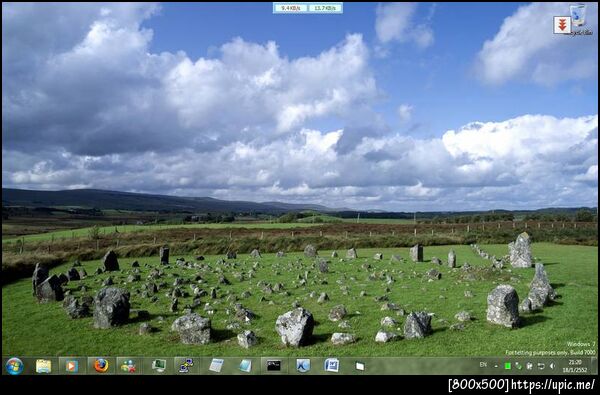Image resolution: width=600 pixels, height=395 pixels.
Task: Open the calculator-like taskbar icon
Action: pos(216,366)
